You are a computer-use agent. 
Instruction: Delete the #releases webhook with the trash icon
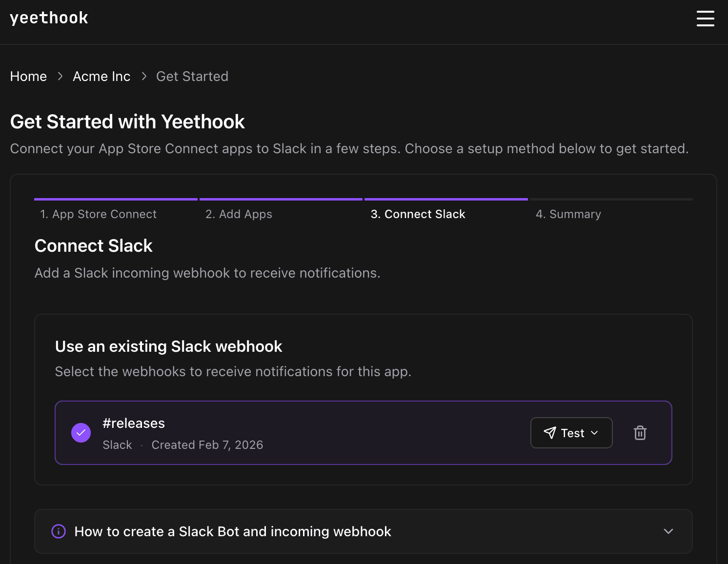point(640,433)
